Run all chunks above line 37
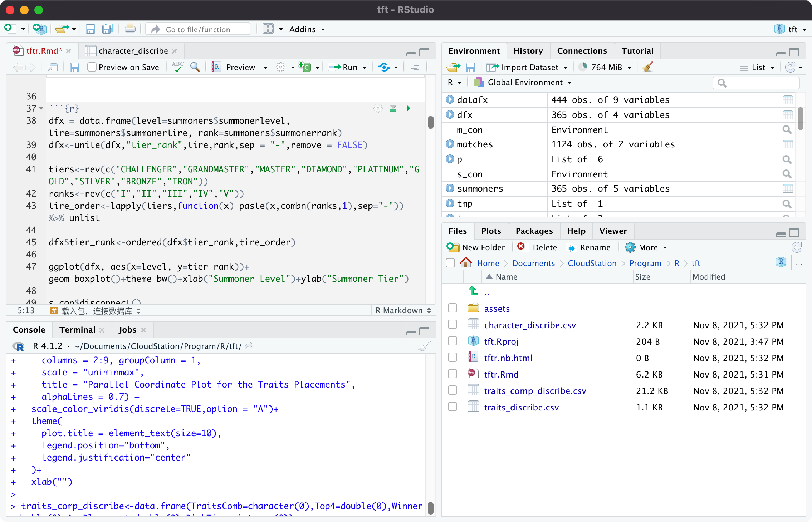This screenshot has height=522, width=812. click(393, 108)
